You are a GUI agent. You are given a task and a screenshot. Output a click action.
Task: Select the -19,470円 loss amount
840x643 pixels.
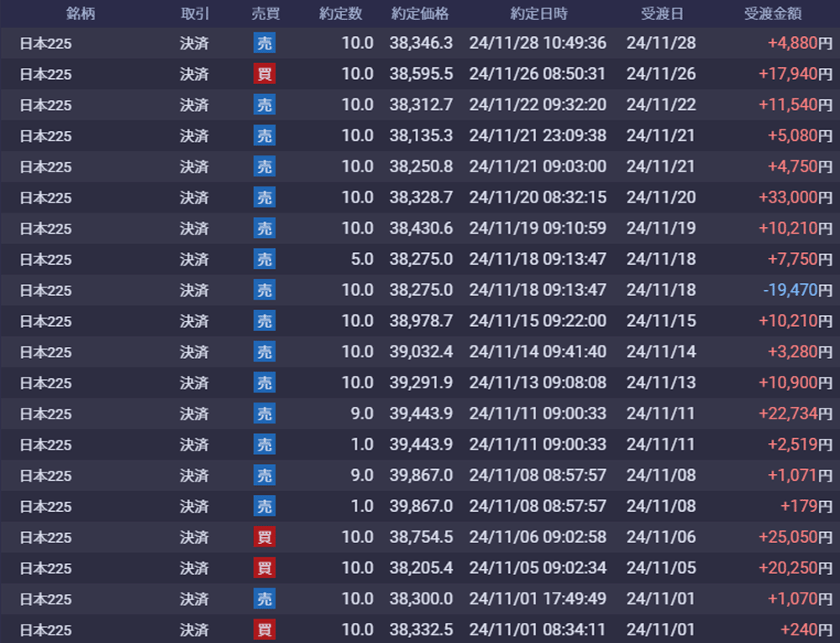coord(798,291)
